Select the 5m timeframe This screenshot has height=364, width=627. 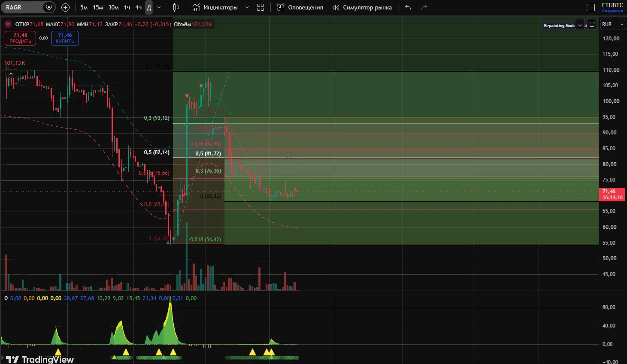coord(84,7)
